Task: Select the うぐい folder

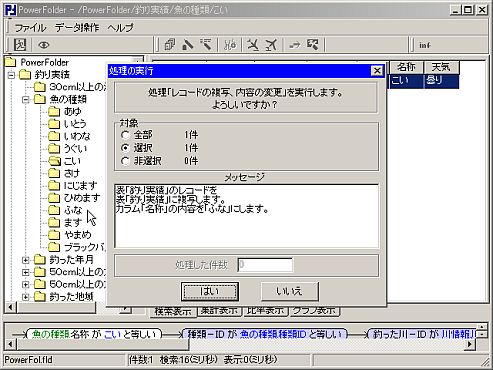Action: point(68,148)
